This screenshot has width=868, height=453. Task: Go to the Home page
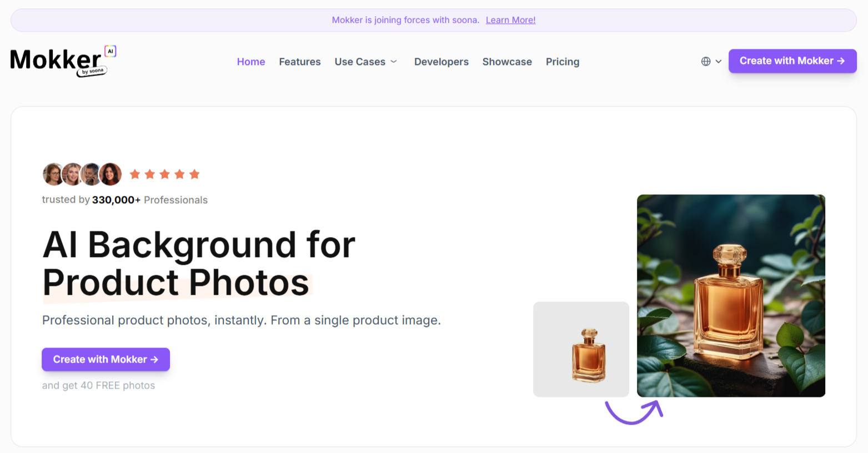tap(251, 62)
